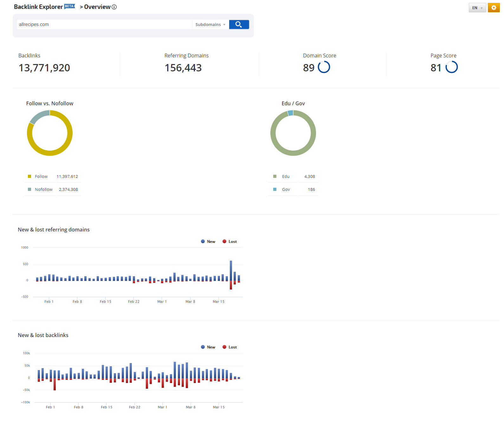Viewport: 504px width, 429px height.
Task: Click the BETA badge next to Backlink Explorer
Action: (69, 6)
